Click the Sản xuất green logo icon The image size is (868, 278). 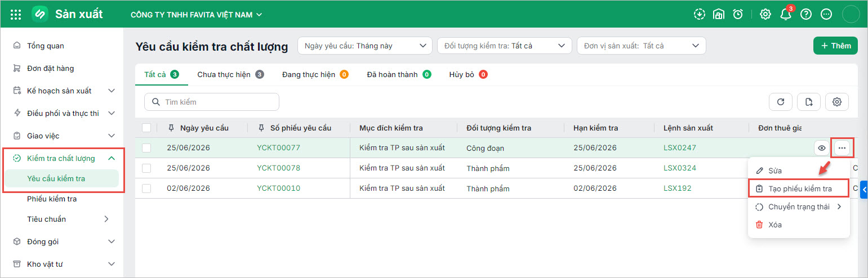pyautogui.click(x=40, y=14)
